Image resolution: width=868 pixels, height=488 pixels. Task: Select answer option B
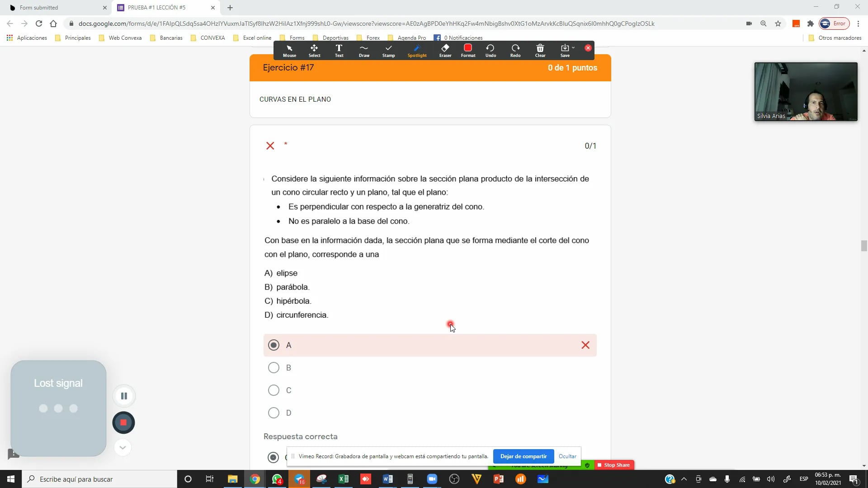(x=274, y=367)
